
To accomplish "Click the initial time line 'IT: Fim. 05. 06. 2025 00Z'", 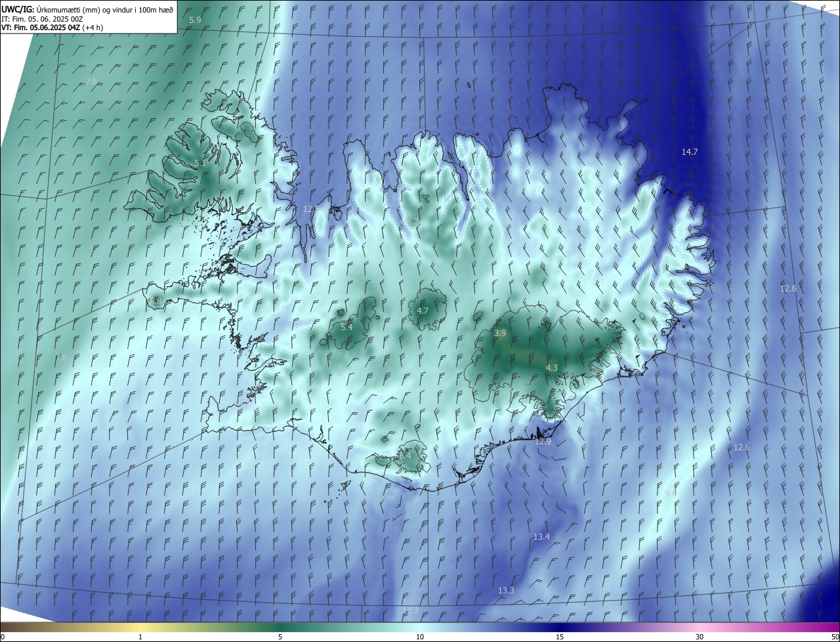I will (x=43, y=19).
